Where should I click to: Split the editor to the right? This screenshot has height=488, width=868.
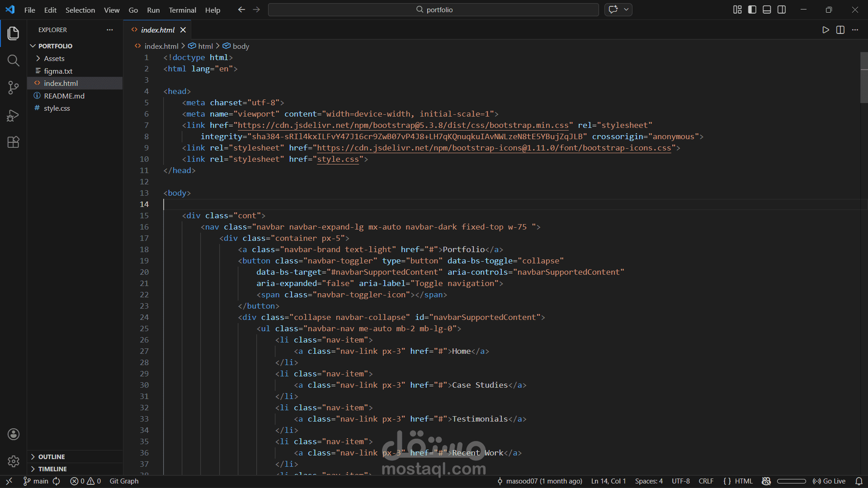tap(840, 30)
